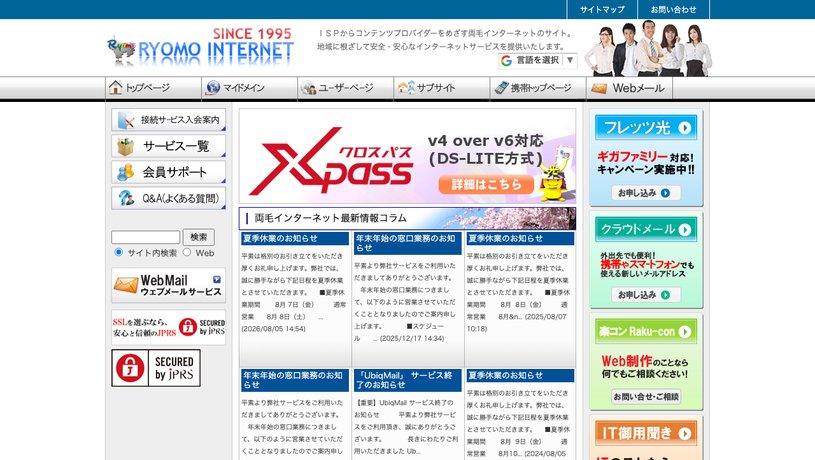Open the 言語を選択 language dropdown
Viewport: 815px width, 460px height.
537,60
